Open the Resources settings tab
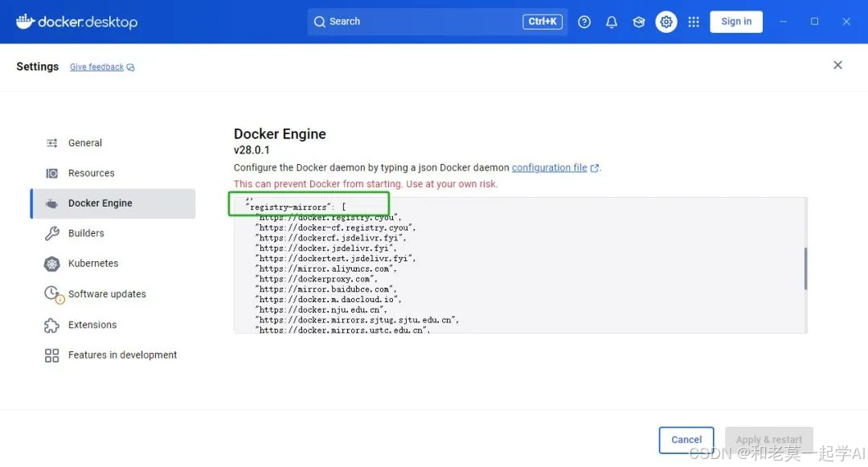Viewport: 868px width, 467px height. pyautogui.click(x=113, y=173)
